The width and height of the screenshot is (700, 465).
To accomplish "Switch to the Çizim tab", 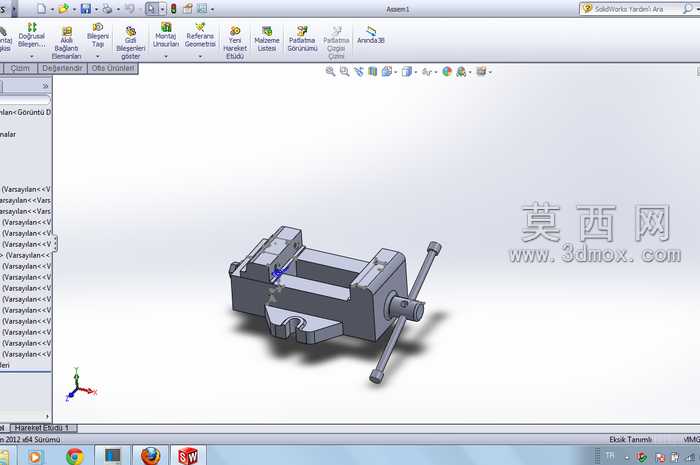I will [x=20, y=68].
